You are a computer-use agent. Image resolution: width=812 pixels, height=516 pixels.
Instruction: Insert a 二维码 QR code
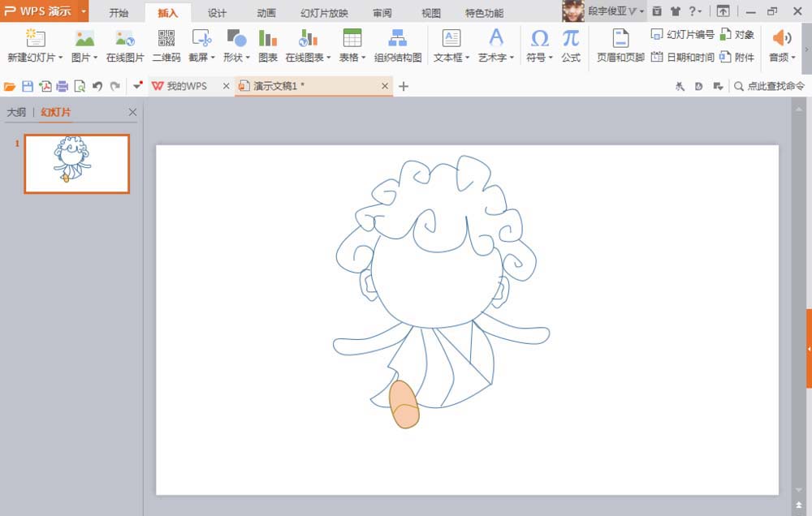tap(166, 45)
